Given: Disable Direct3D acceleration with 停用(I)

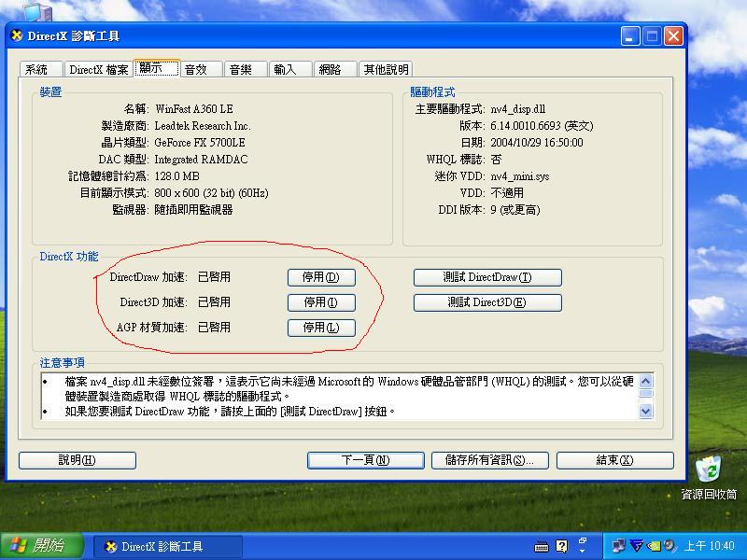Looking at the screenshot, I should 321,302.
